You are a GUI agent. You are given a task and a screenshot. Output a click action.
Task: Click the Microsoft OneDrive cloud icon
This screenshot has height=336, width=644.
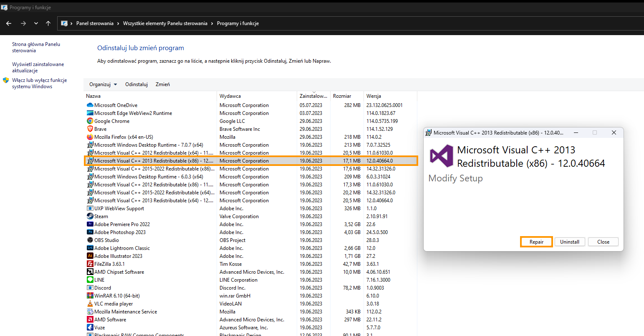click(90, 105)
